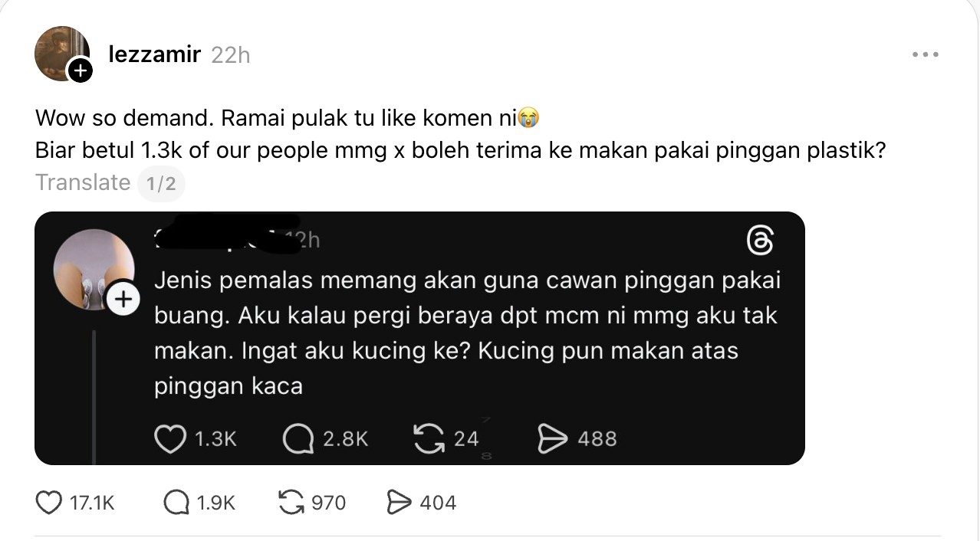The image size is (980, 541).
Task: Share lezzamir's post via the send icon
Action: 400,503
